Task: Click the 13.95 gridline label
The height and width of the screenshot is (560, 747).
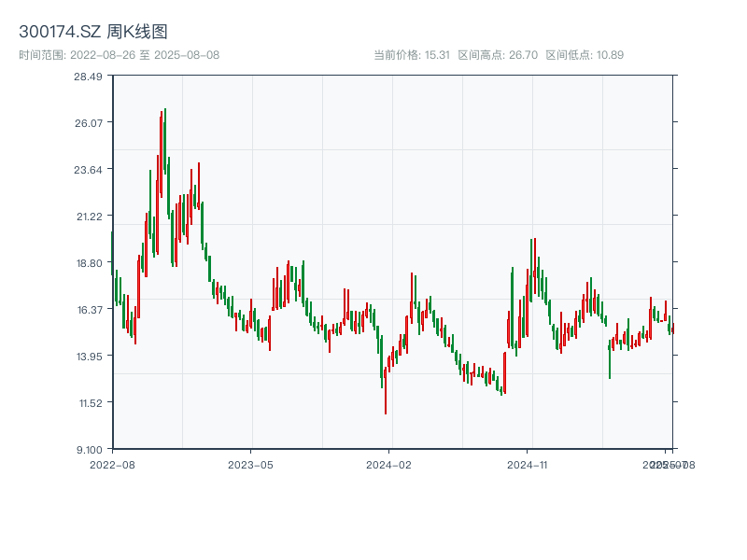Action: [89, 355]
